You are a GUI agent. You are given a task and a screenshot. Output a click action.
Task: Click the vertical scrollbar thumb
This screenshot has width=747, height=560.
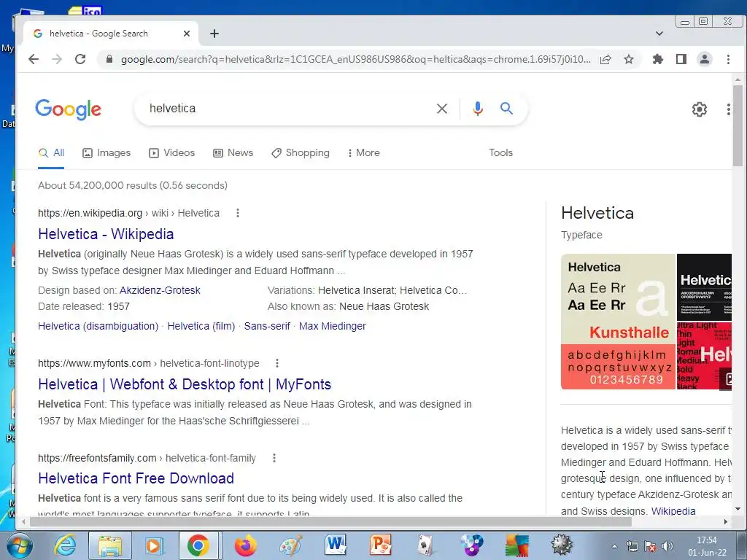(x=738, y=125)
